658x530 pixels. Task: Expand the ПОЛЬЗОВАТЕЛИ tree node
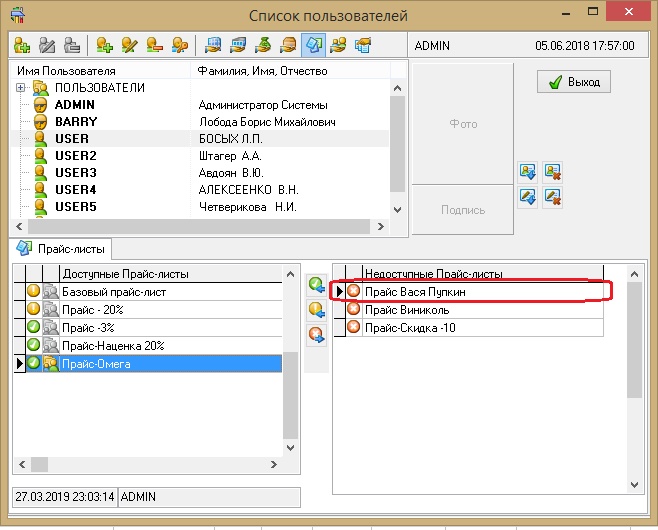point(22,88)
